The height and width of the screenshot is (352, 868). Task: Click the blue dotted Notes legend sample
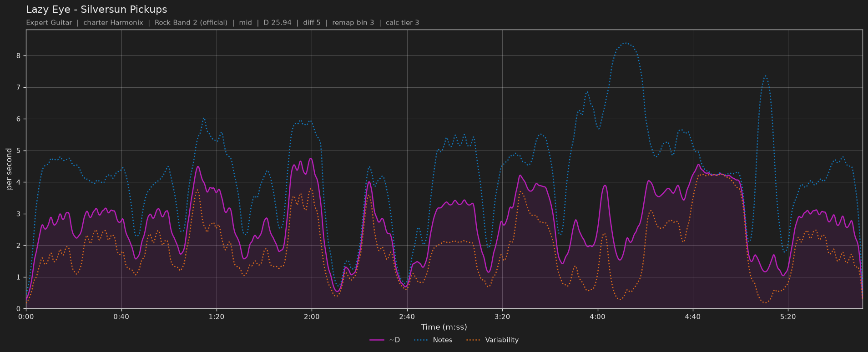(421, 340)
